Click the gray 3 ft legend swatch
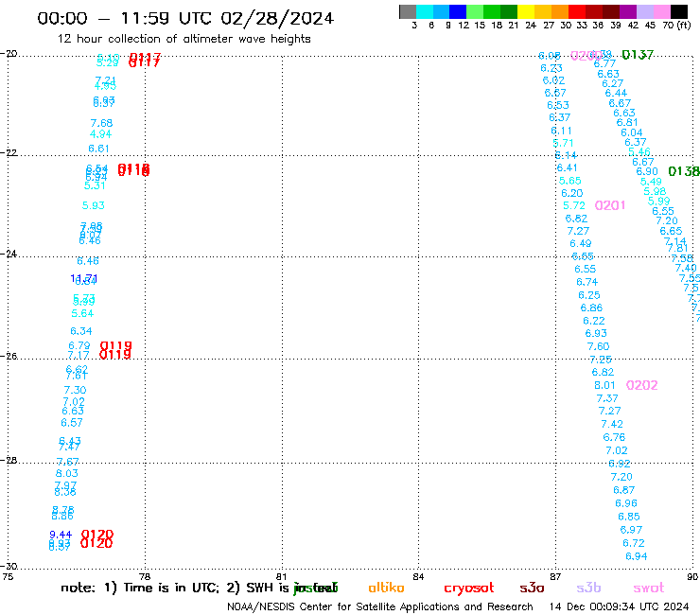This screenshot has width=700, height=615. 408,11
